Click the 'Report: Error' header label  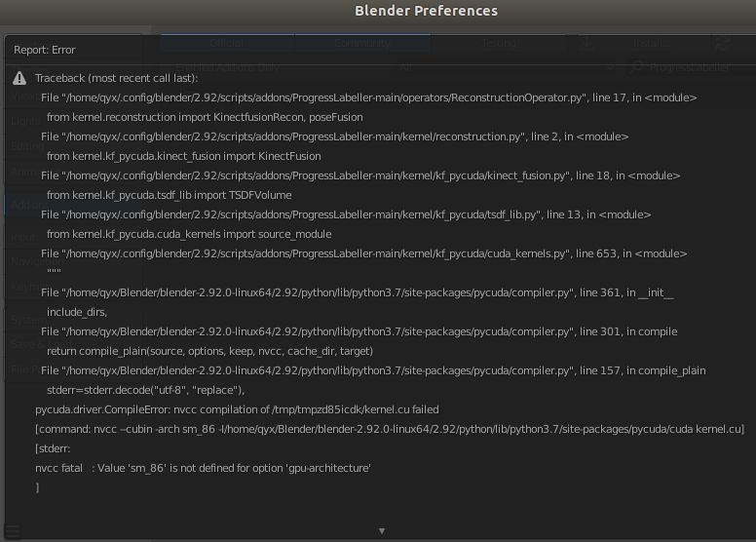(x=45, y=50)
